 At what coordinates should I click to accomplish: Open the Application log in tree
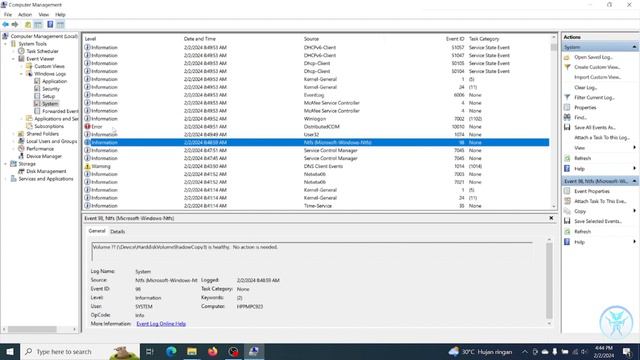(55, 81)
